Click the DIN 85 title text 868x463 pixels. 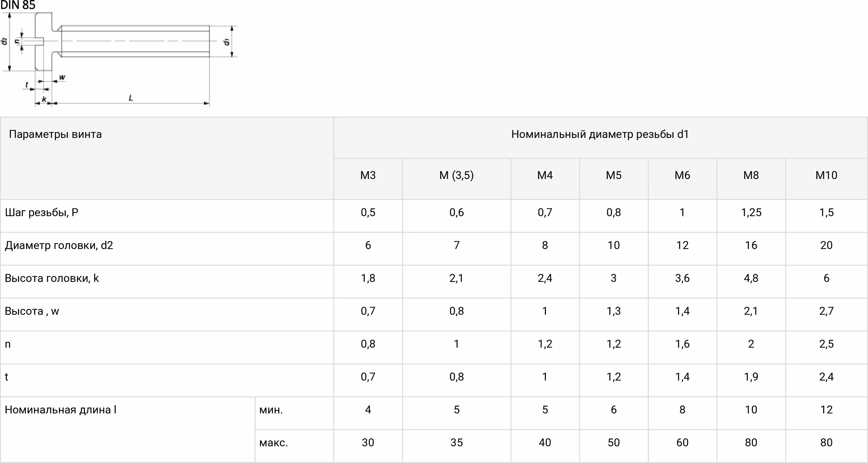click(18, 5)
